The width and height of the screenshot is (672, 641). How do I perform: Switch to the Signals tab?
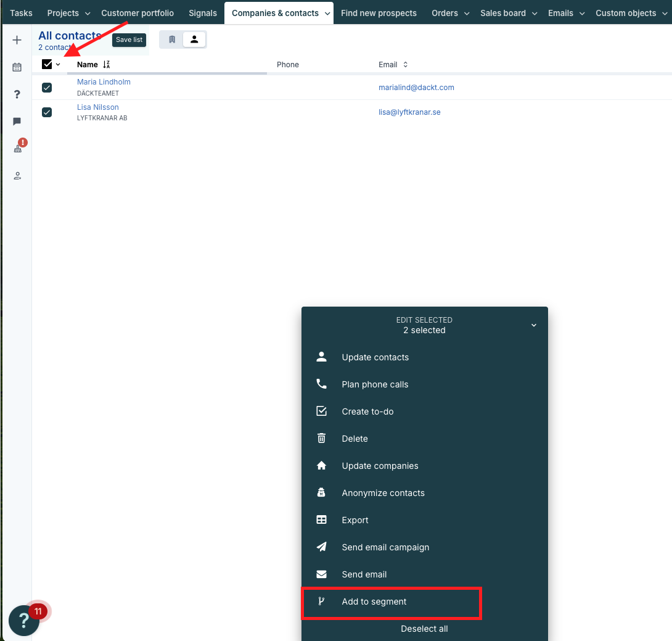pyautogui.click(x=203, y=13)
